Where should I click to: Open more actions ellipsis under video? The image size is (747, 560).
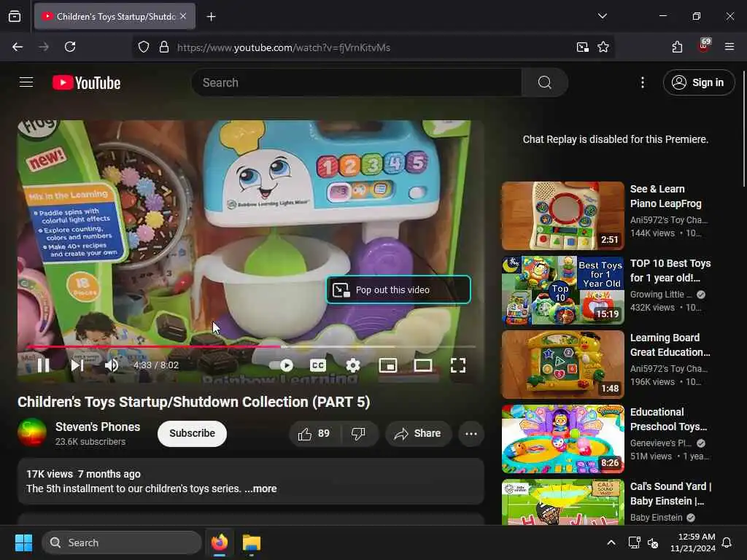click(471, 433)
